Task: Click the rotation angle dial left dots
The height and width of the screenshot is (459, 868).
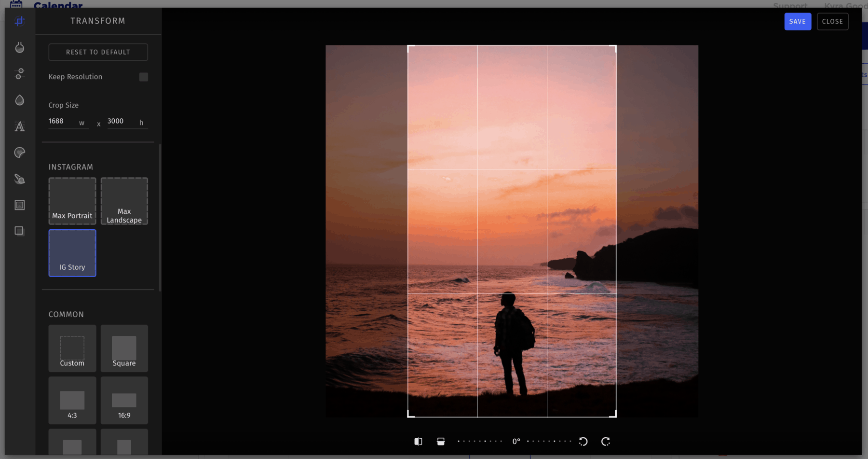Action: (480, 441)
